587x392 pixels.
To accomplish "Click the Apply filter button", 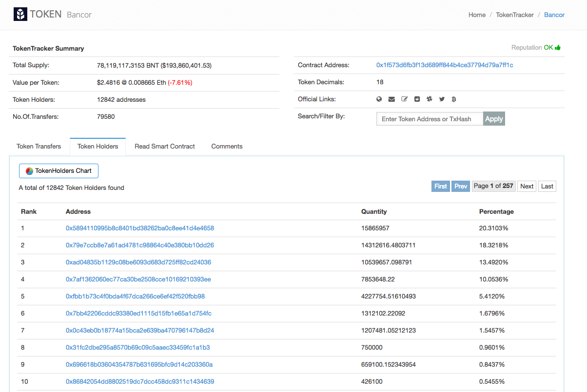I will pos(494,119).
